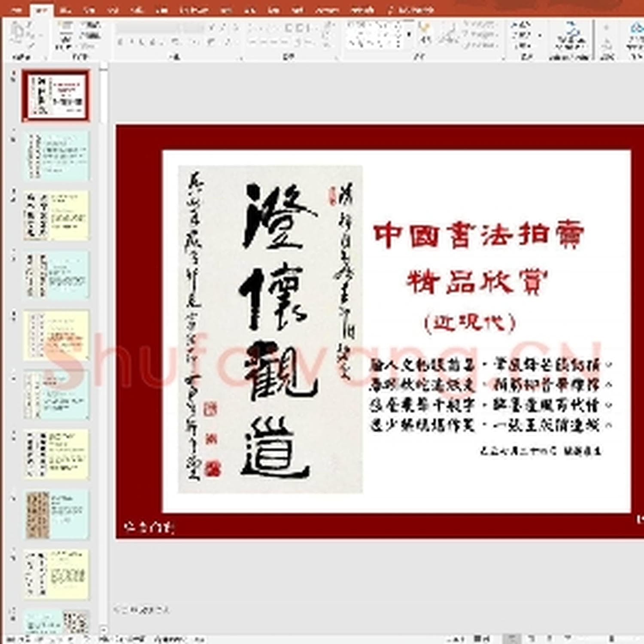
Task: Open the slide Layout option
Action: [x=91, y=25]
